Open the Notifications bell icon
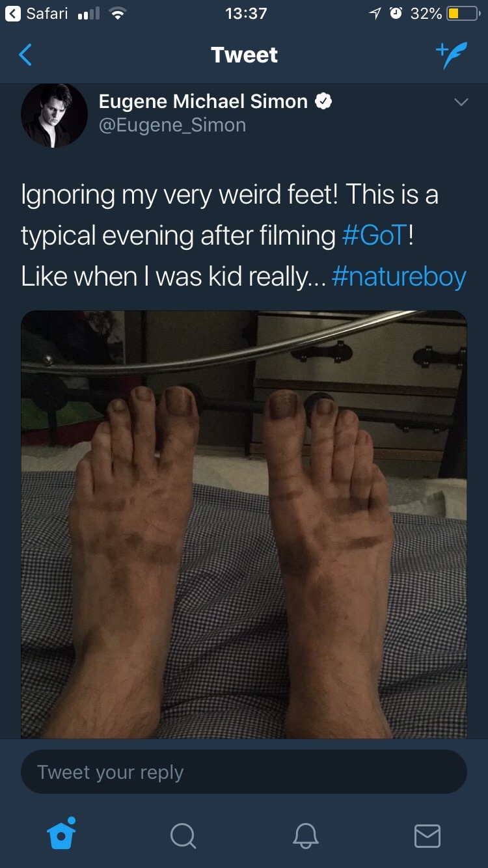 [x=305, y=835]
